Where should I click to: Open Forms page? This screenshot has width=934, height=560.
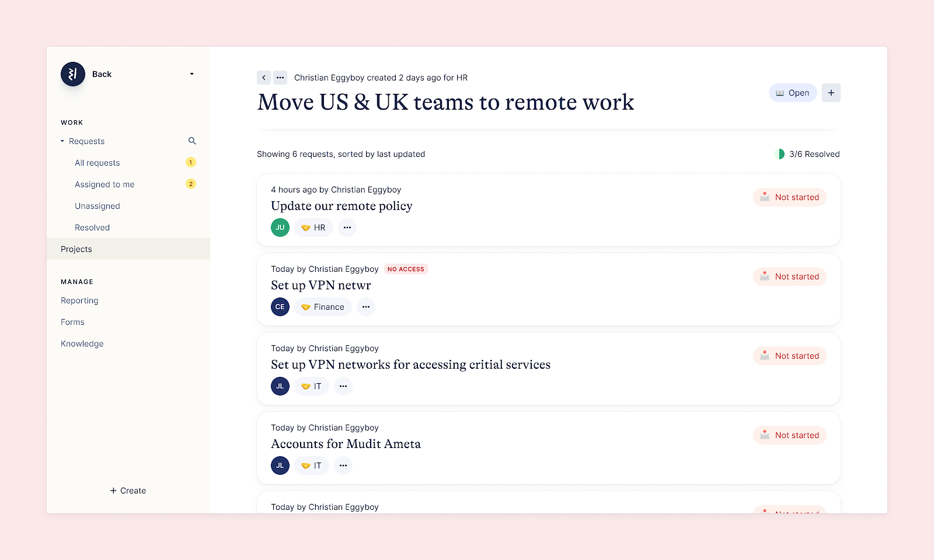[x=72, y=322]
